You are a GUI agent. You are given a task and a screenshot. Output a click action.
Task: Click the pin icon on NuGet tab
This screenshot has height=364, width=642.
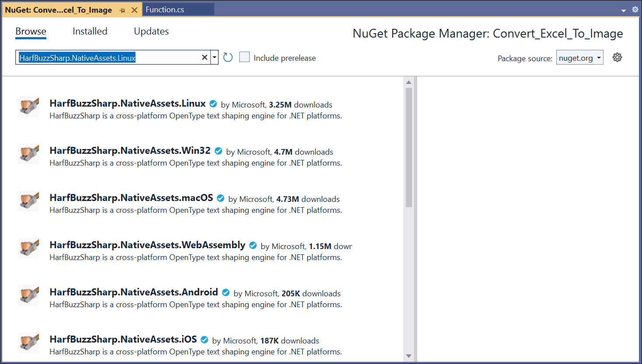point(122,10)
